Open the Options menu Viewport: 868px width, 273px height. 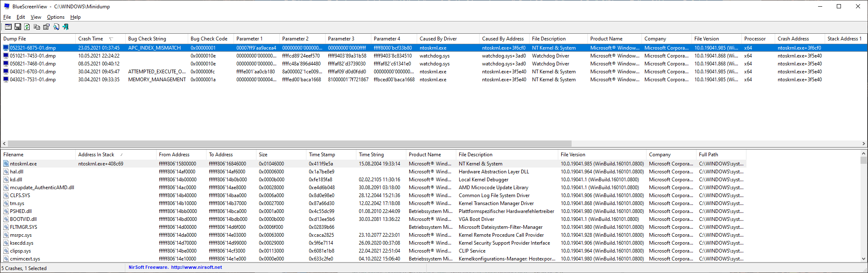pyautogui.click(x=56, y=17)
